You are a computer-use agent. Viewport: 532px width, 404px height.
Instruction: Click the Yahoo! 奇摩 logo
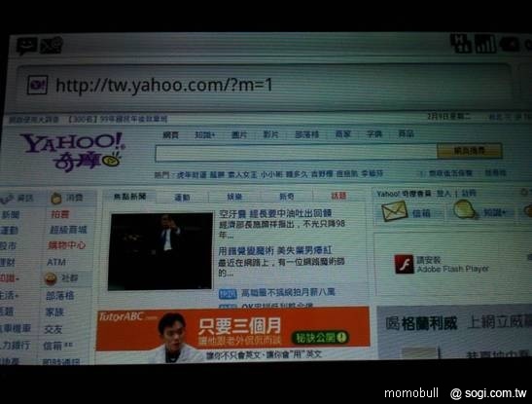tap(73, 152)
